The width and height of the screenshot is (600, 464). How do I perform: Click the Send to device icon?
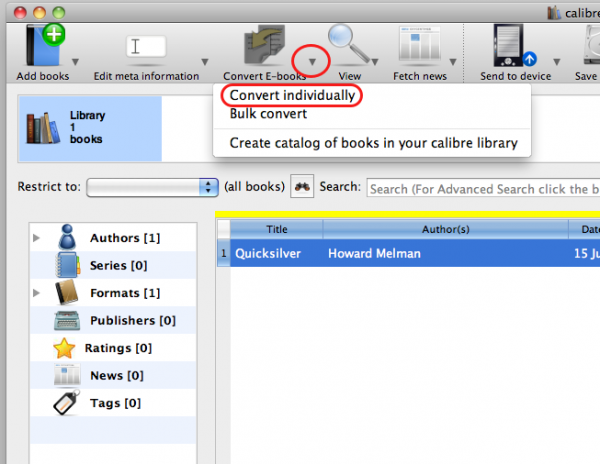coord(514,46)
